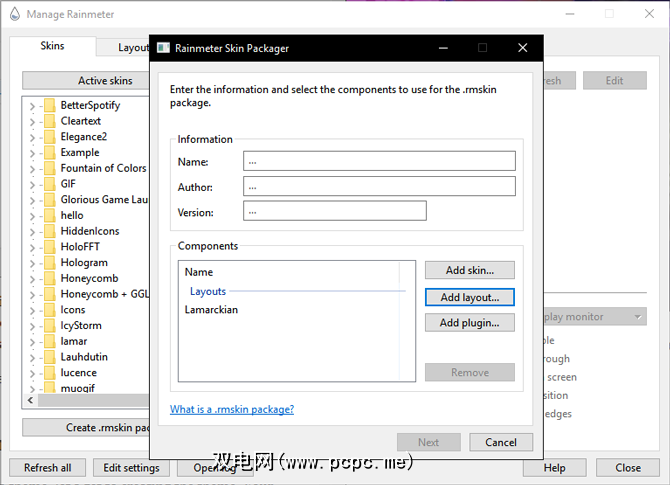Click Help in Manage Rainmeter
The height and width of the screenshot is (485, 670).
tap(555, 468)
